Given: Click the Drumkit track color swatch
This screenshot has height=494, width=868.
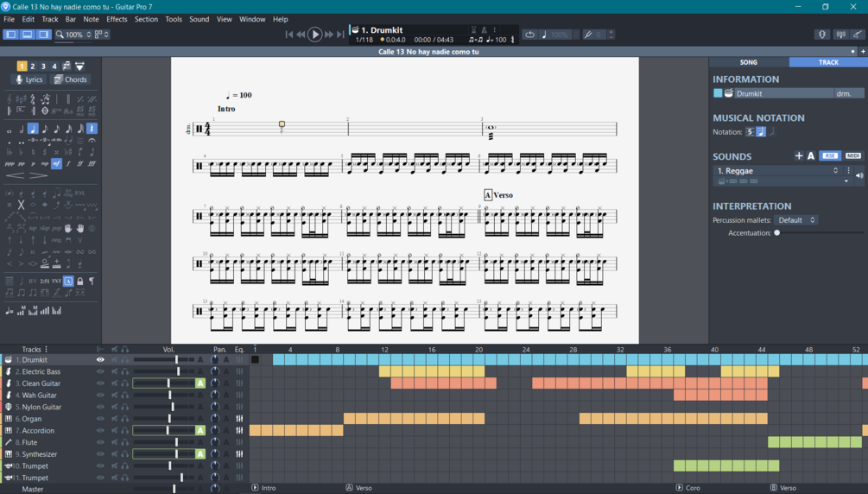Looking at the screenshot, I should [x=718, y=93].
